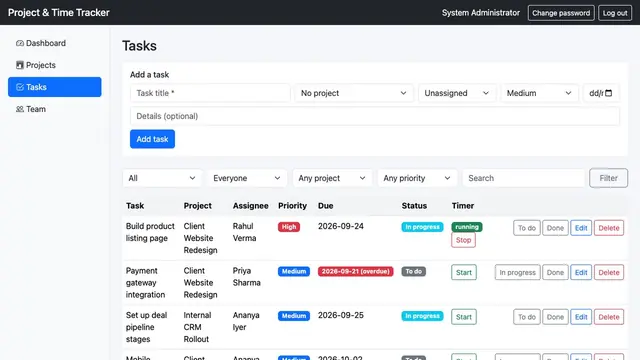
Task: Select the Tasks navigation item
Action: (x=55, y=87)
